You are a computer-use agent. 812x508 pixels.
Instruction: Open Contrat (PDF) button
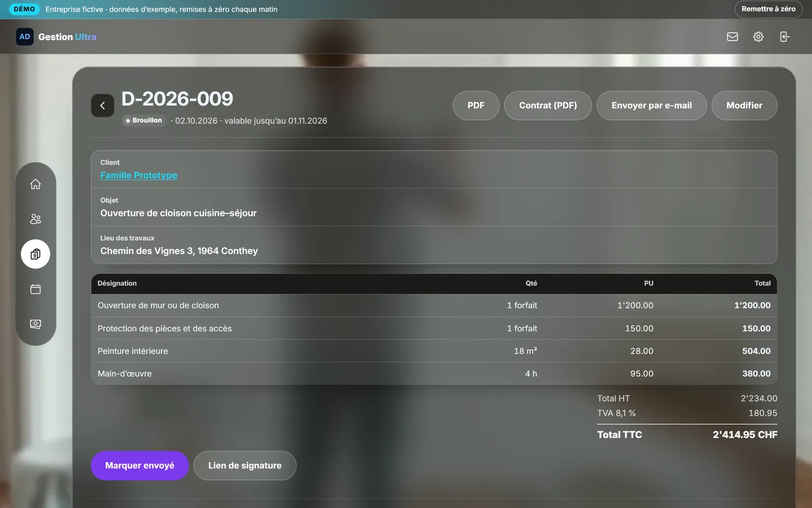[548, 106]
